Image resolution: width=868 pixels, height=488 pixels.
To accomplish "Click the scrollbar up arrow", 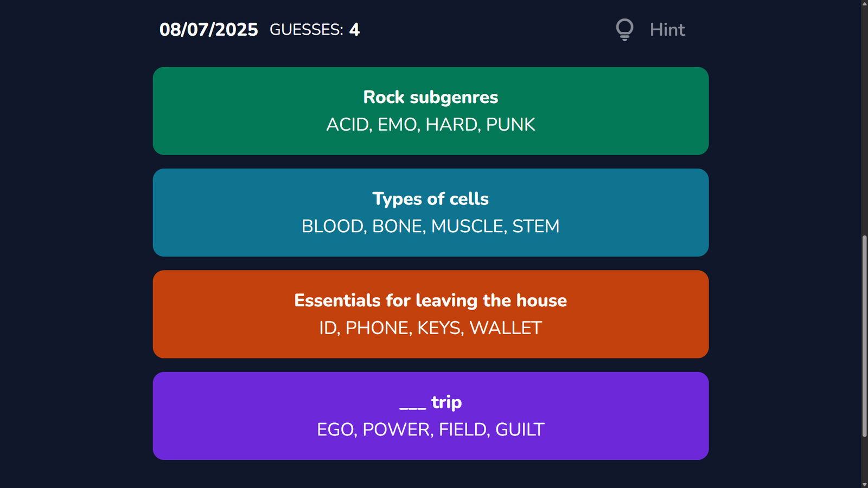I will [x=864, y=4].
